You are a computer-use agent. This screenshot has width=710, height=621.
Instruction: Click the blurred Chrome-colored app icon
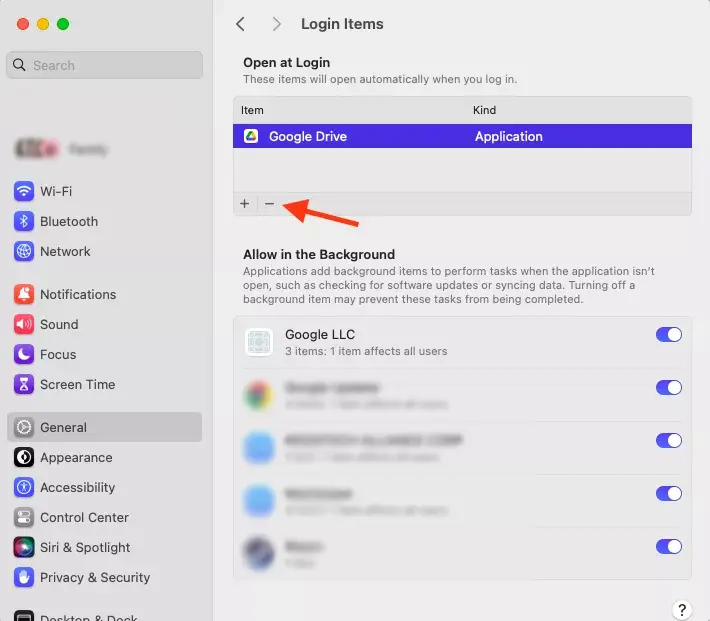point(259,395)
